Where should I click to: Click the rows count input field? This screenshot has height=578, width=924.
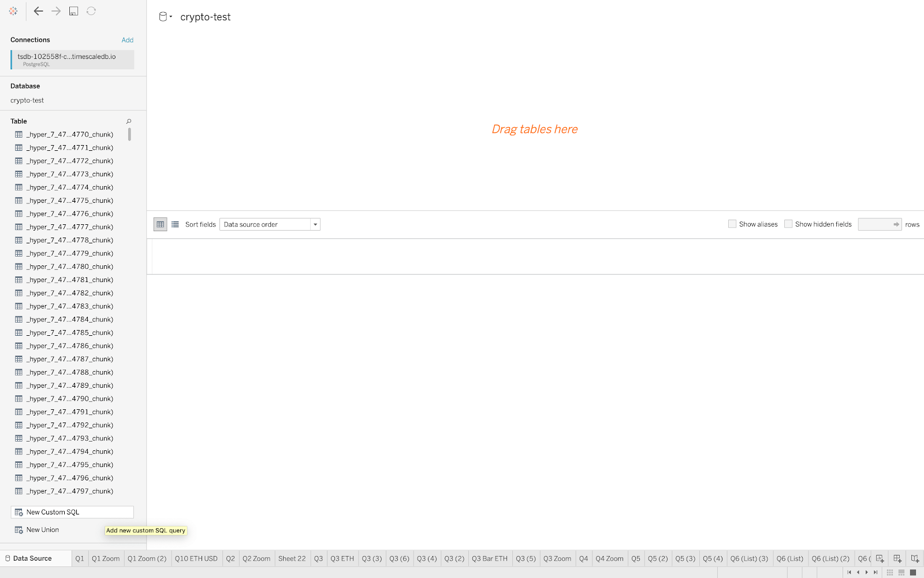(875, 224)
